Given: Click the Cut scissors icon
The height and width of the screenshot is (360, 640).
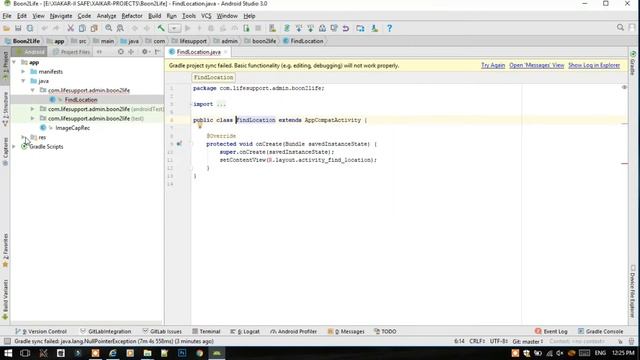Looking at the screenshot, I should pos(71,28).
